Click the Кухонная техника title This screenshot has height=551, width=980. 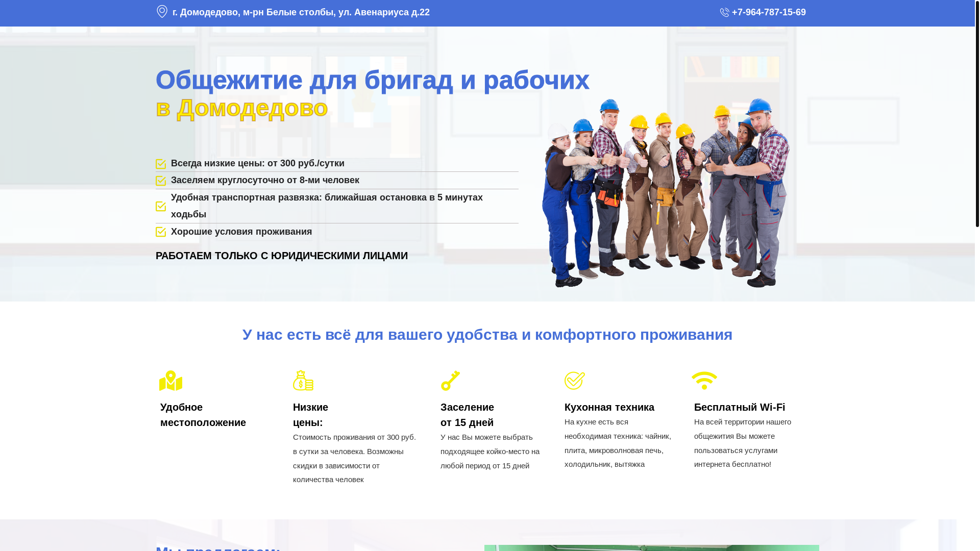(x=609, y=407)
